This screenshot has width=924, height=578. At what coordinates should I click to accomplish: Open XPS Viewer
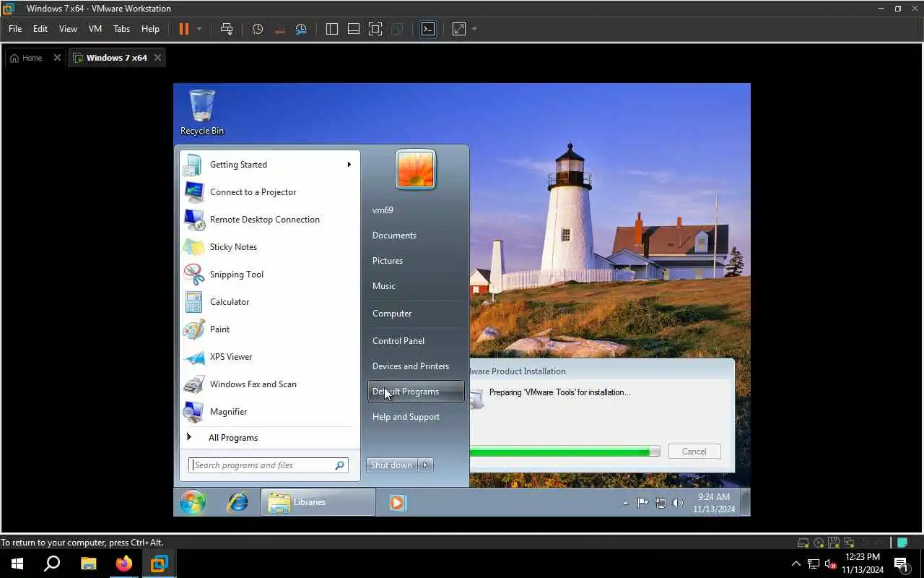pyautogui.click(x=269, y=357)
